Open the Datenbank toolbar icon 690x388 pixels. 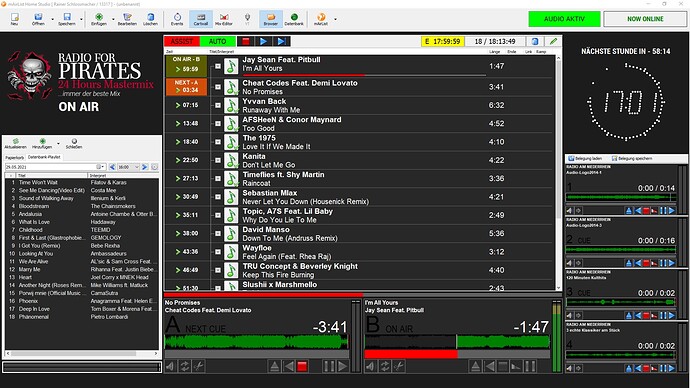294,19
